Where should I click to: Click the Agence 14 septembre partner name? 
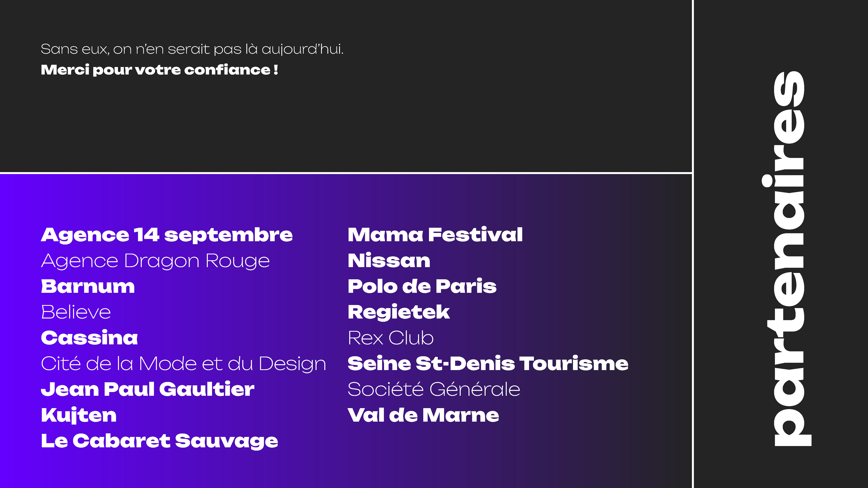pos(167,235)
